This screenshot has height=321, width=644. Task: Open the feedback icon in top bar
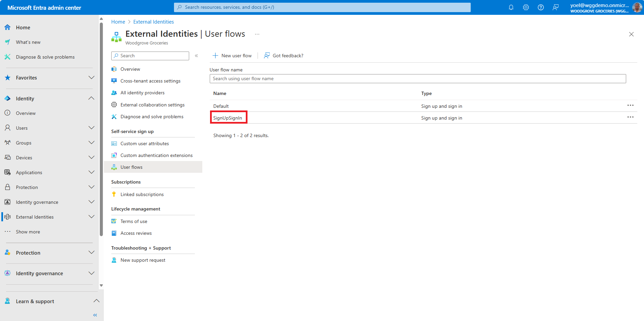click(555, 7)
